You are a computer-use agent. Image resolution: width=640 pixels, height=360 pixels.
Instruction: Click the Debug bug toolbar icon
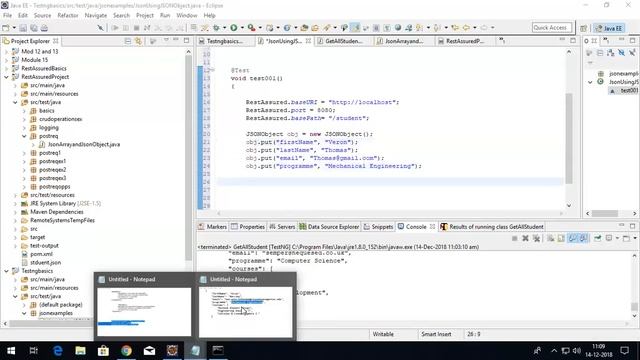click(x=216, y=28)
